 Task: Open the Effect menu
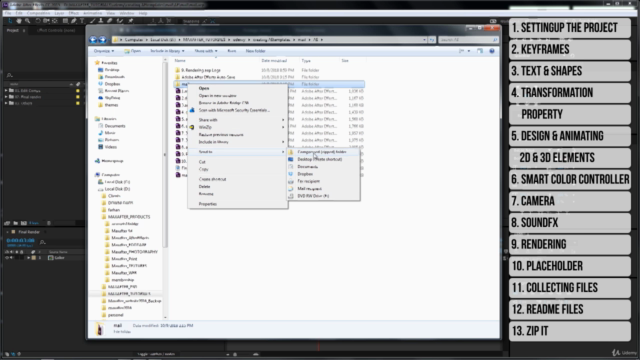click(73, 13)
